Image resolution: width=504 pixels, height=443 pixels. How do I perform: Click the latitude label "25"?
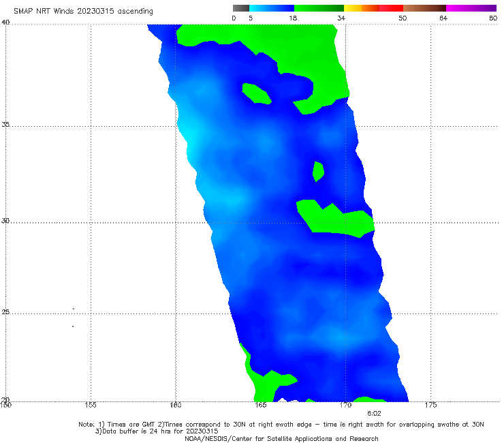5,311
